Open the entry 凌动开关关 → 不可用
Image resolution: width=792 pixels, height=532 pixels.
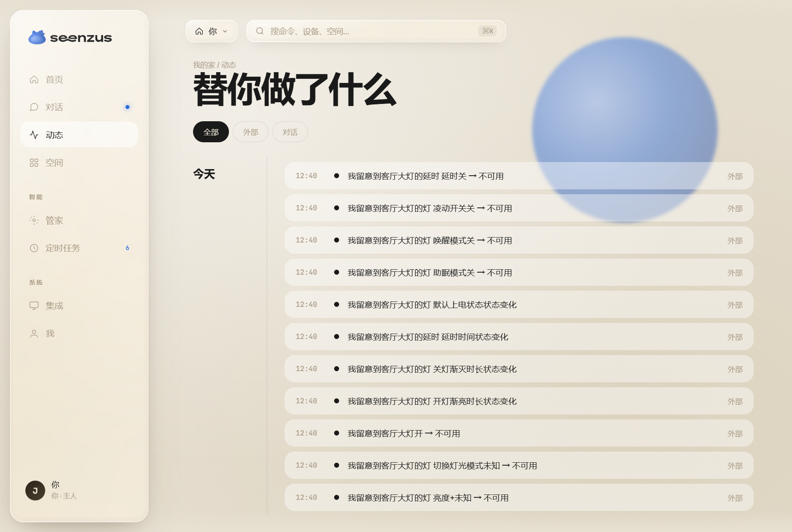(519, 208)
